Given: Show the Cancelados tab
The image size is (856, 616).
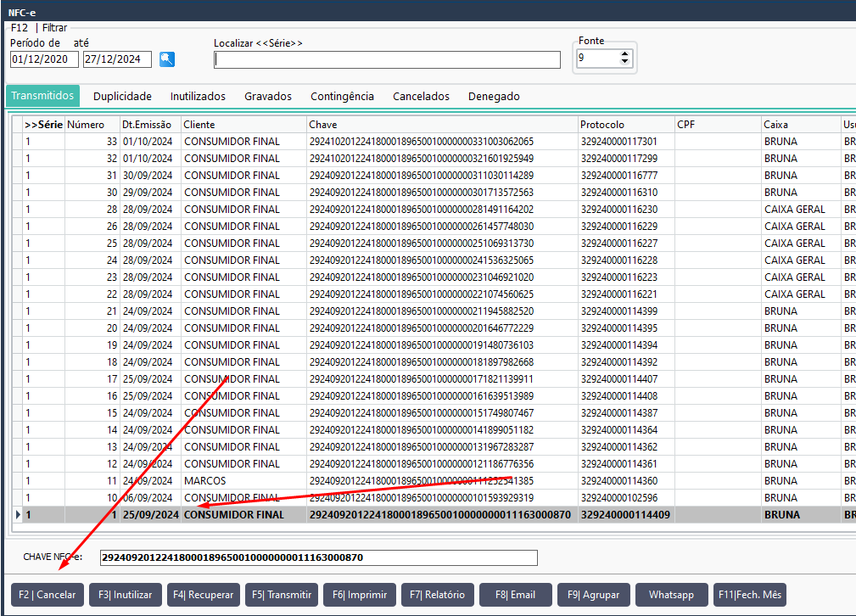Looking at the screenshot, I should point(421,96).
